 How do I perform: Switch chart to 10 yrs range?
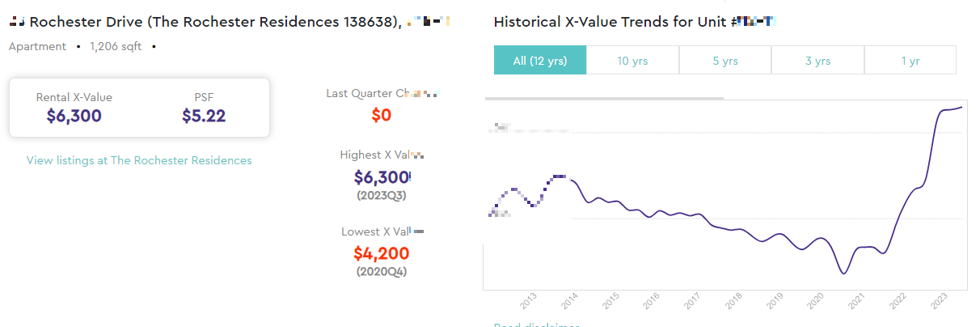632,61
